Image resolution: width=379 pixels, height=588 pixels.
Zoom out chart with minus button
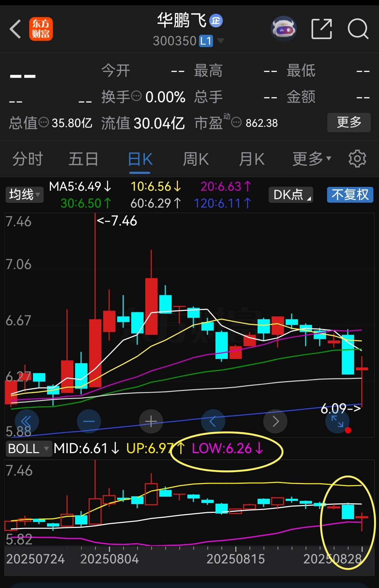89,421
